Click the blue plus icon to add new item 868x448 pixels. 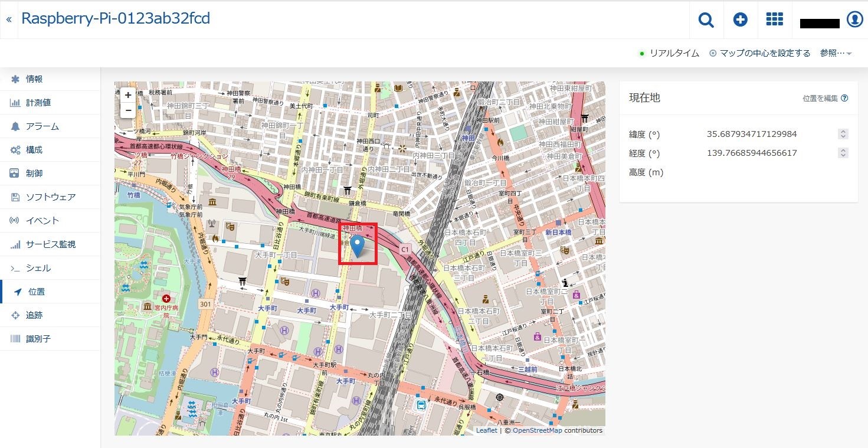point(740,19)
